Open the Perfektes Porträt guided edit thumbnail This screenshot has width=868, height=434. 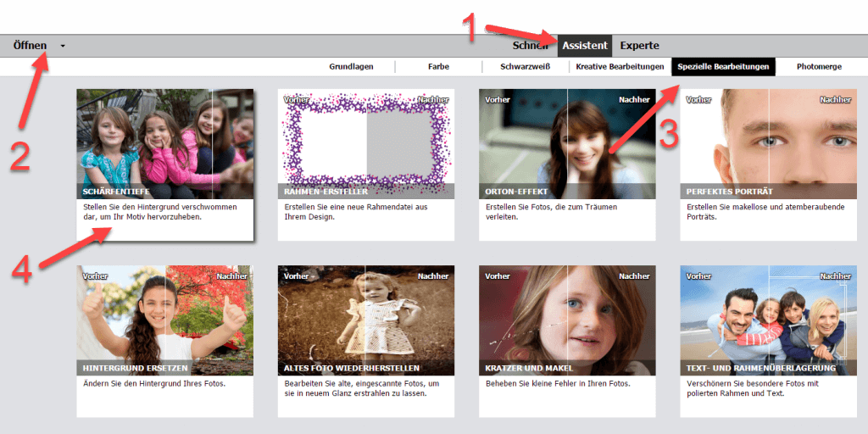(x=768, y=144)
